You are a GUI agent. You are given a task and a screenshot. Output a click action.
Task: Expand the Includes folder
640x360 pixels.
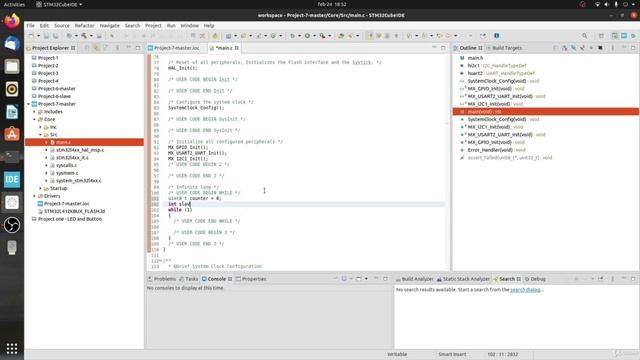click(35, 112)
